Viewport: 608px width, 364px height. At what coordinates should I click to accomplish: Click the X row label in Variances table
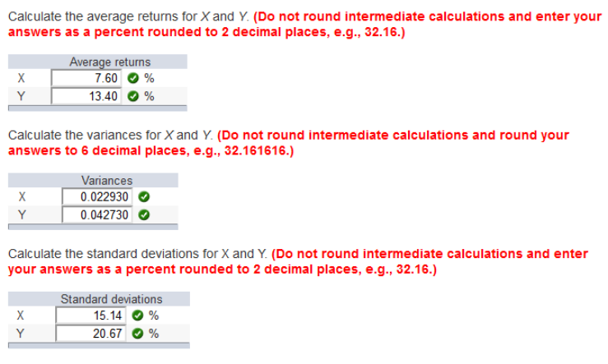coord(22,196)
